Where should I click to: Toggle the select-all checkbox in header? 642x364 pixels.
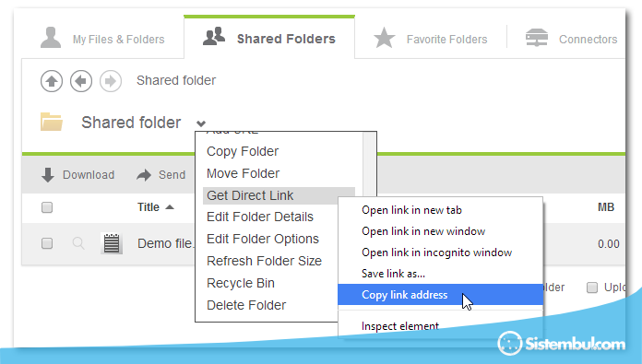point(47,207)
